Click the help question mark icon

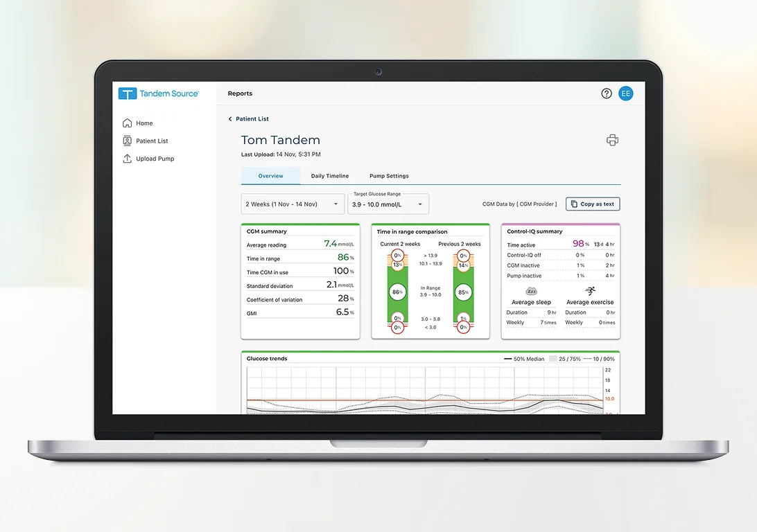[x=606, y=93]
